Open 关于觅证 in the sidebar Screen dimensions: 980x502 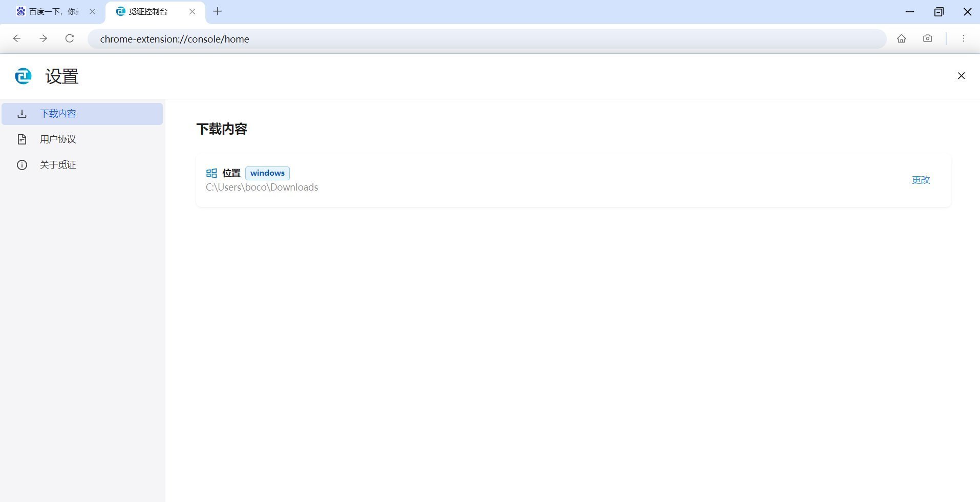click(58, 165)
